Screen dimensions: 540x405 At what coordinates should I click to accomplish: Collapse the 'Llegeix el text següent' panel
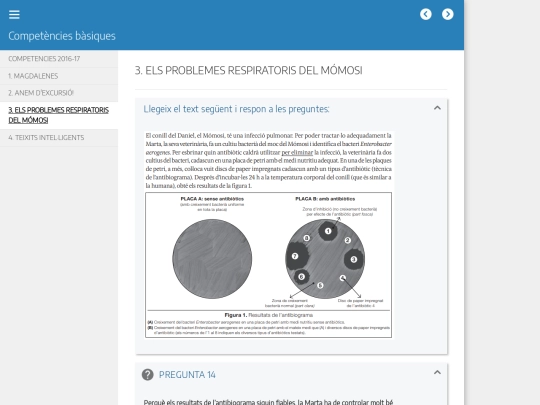click(x=437, y=108)
